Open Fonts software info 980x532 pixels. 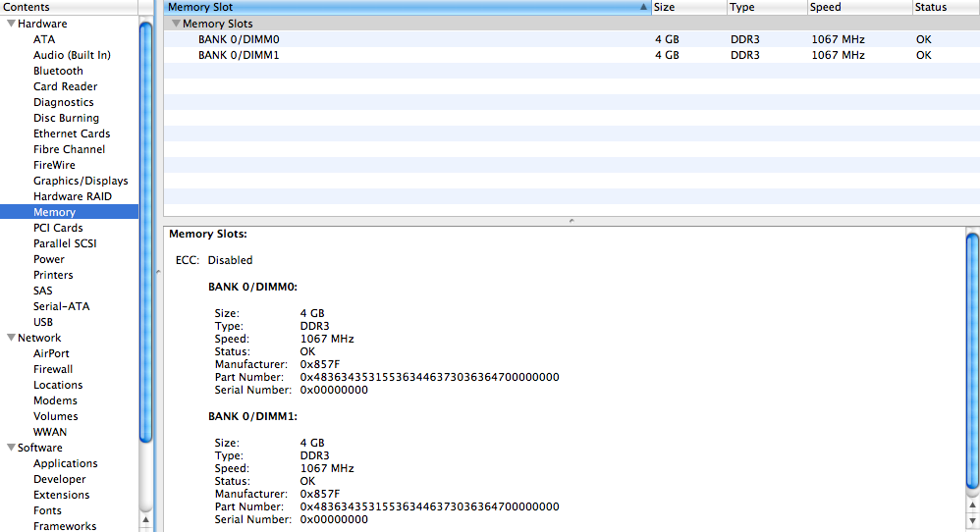click(47, 510)
